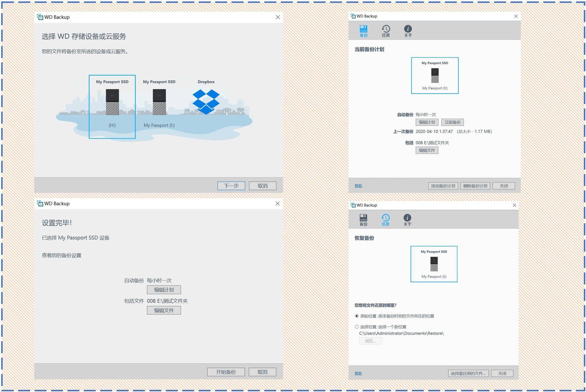Click 删除备份计划 to remove the plan
This screenshot has height=392, width=586.
click(x=475, y=185)
